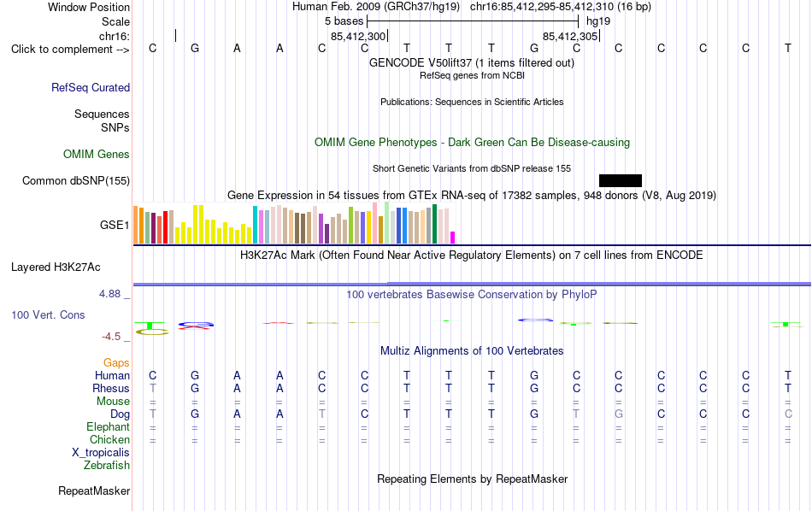812x511 pixels.
Task: Click 'RefSeq genes from NCBI' title
Action: (472, 75)
